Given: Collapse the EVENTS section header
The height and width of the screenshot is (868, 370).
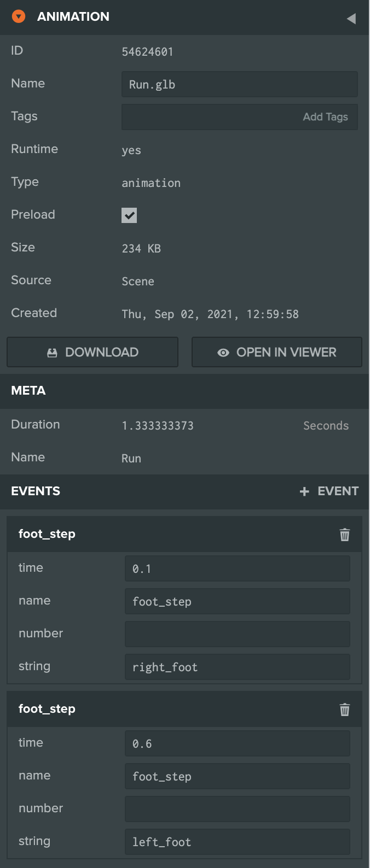Looking at the screenshot, I should pos(36,491).
